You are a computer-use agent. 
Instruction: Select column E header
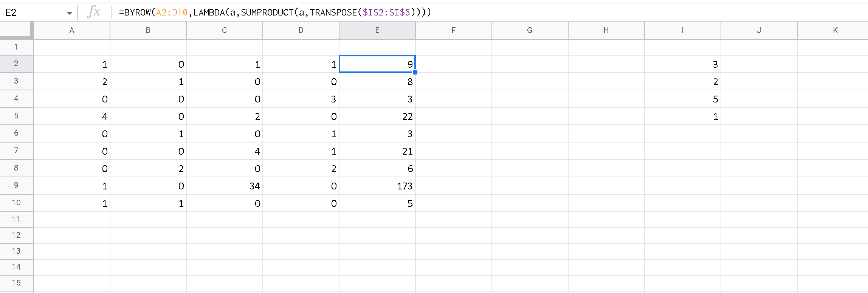click(377, 30)
